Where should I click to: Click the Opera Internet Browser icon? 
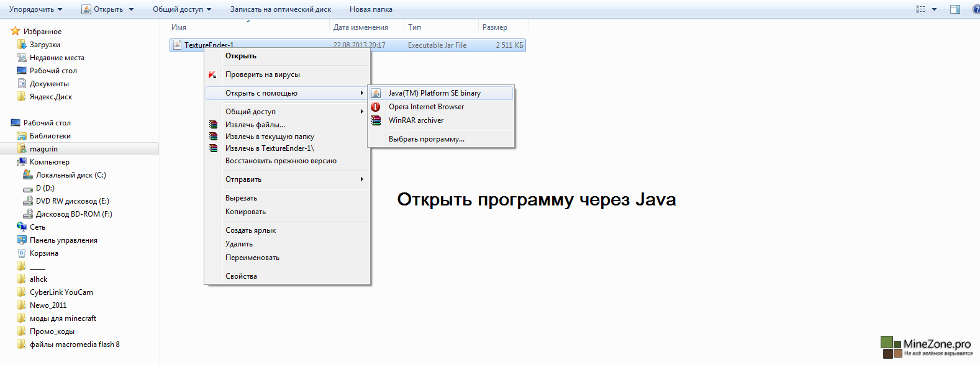[x=376, y=107]
